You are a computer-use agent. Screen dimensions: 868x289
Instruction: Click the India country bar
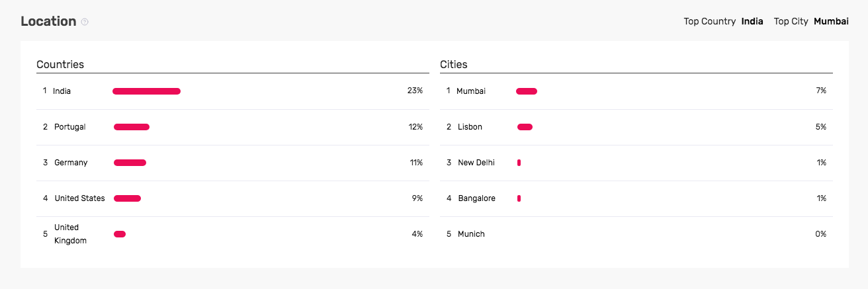pos(146,91)
